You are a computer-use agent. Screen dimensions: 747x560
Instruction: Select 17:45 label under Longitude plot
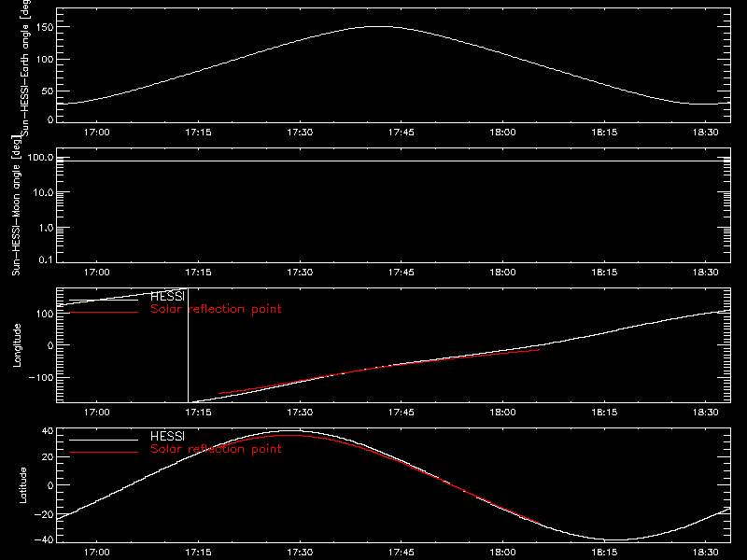(402, 412)
